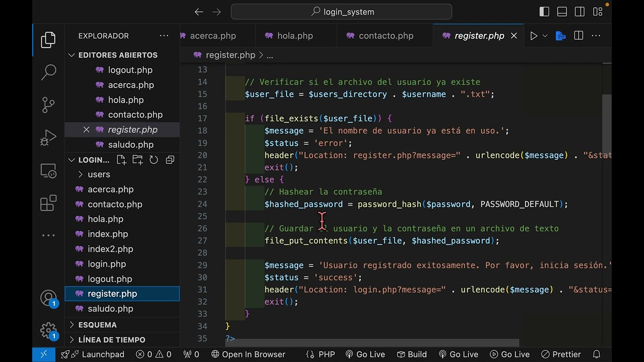
Task: Click the password_hash code line
Action: click(416, 204)
